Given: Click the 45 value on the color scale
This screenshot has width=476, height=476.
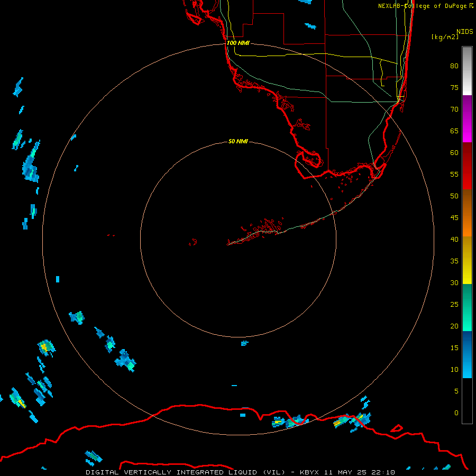Looking at the screenshot, I should (x=454, y=218).
